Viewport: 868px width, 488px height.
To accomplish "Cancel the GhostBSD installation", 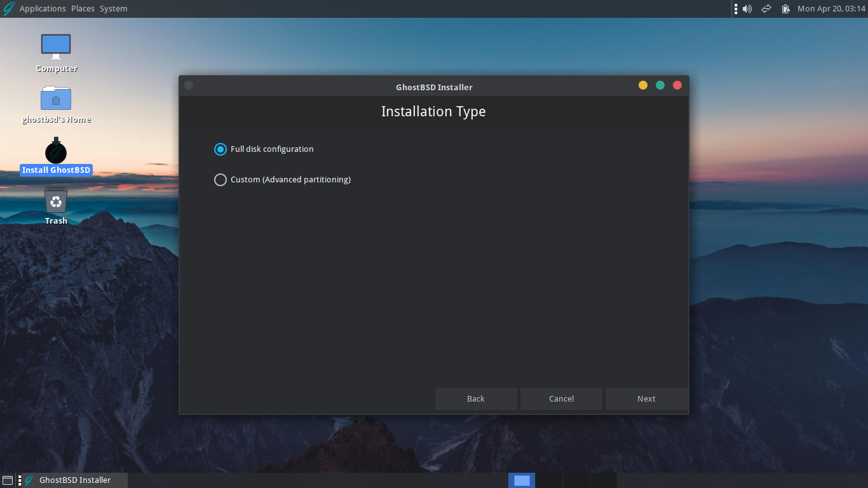I will tap(561, 398).
